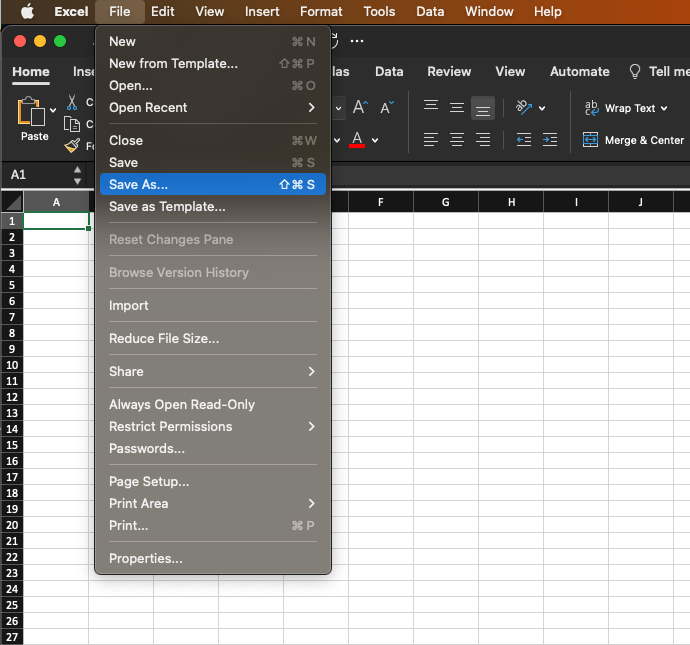The height and width of the screenshot is (645, 690).
Task: Toggle the Bottom Align button
Action: (x=483, y=108)
